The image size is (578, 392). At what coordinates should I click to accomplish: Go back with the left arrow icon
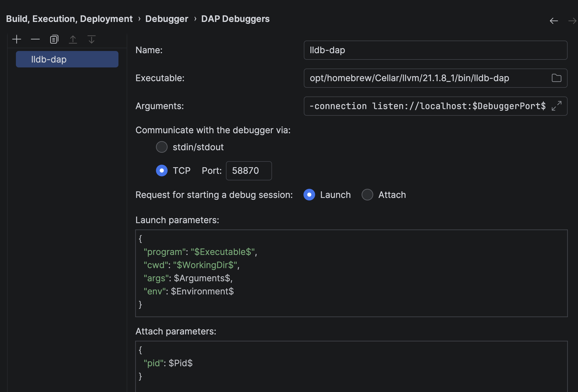[x=554, y=21]
